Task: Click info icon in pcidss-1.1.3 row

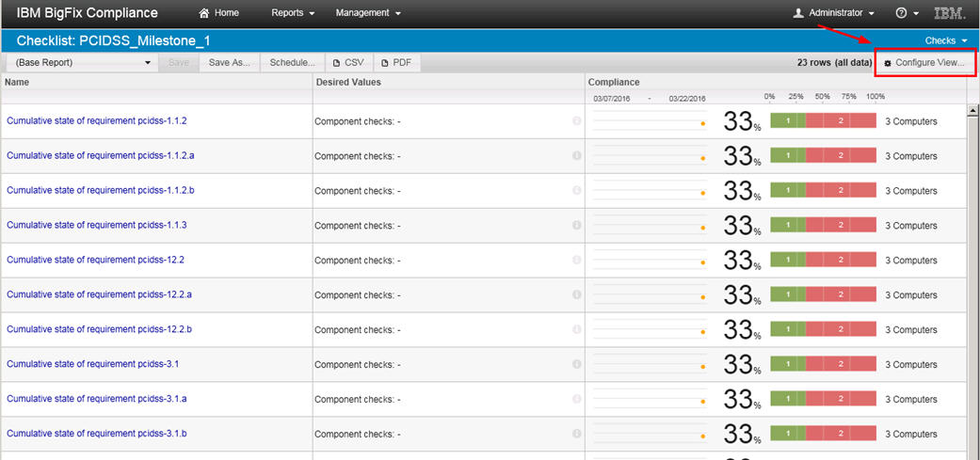Action: [577, 225]
